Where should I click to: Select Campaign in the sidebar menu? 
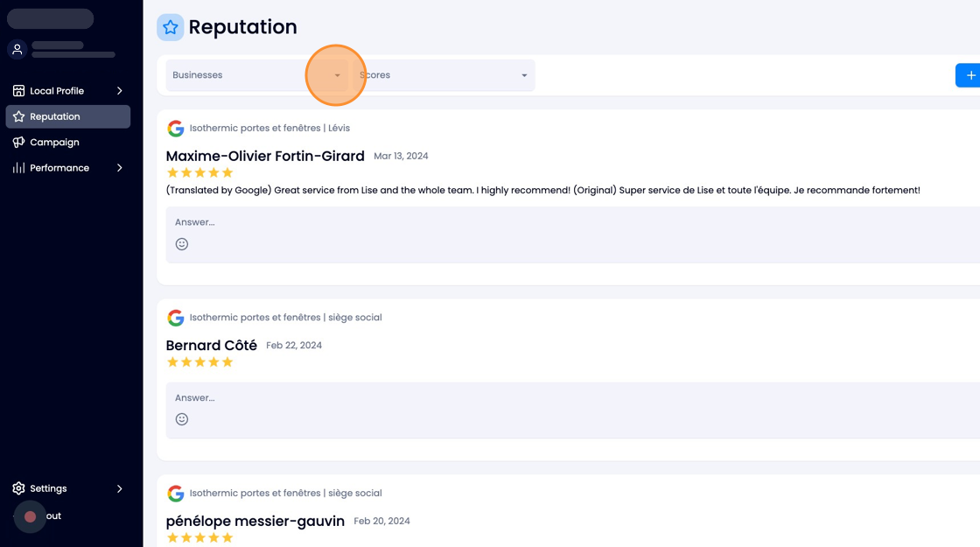[68, 142]
